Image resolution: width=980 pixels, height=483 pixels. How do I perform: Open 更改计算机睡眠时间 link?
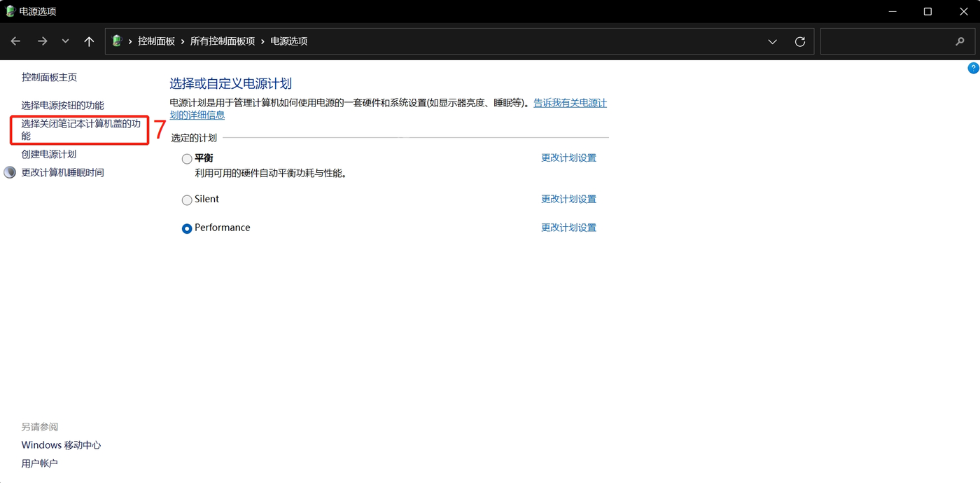pyautogui.click(x=62, y=172)
